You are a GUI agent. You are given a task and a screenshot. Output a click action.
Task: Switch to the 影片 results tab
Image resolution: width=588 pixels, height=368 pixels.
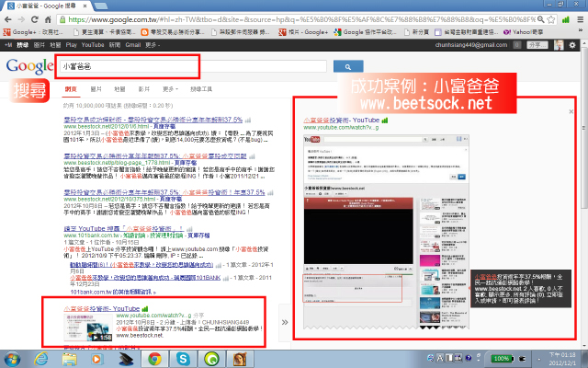coord(144,89)
